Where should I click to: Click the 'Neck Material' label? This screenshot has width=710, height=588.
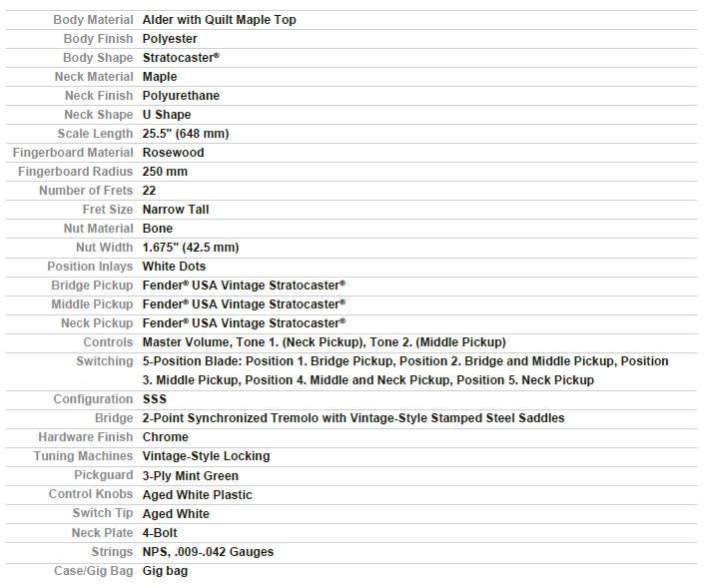tap(94, 77)
